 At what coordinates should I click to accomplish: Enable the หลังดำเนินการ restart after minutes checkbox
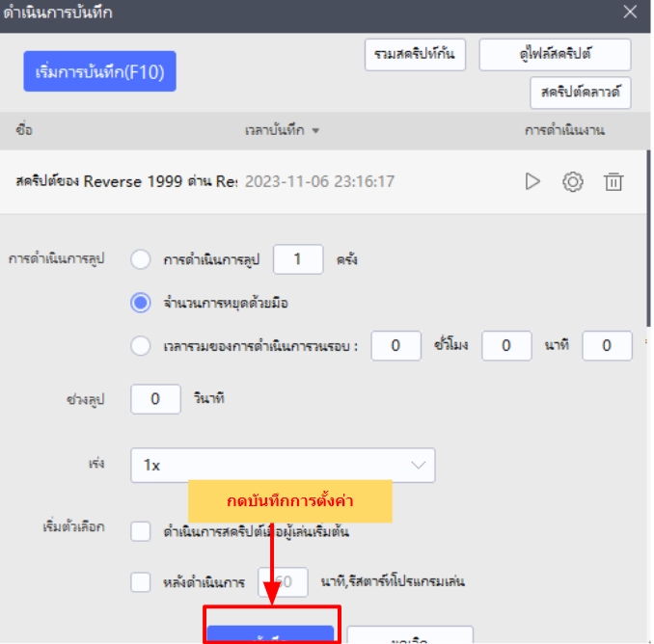click(141, 582)
